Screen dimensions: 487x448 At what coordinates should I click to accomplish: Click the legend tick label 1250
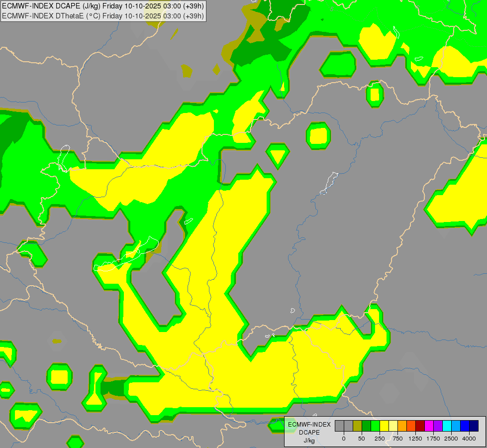coord(415,439)
